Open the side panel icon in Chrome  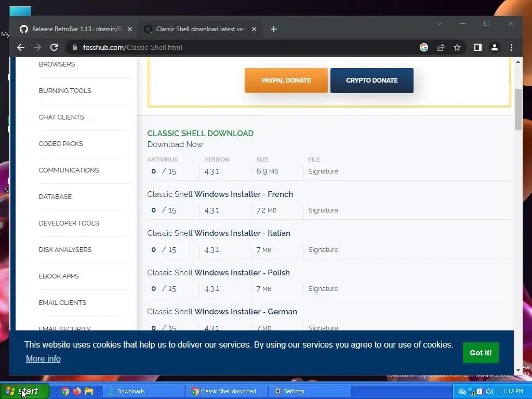coord(478,47)
